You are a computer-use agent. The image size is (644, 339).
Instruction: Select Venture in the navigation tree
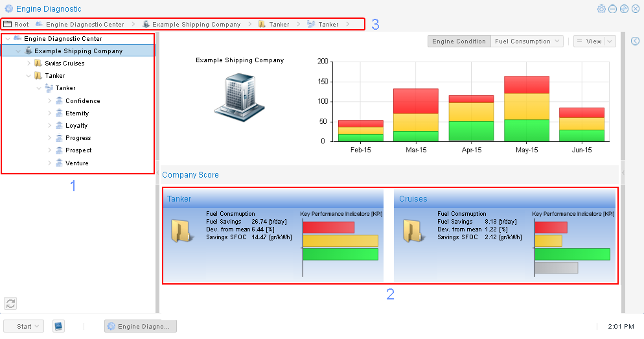click(76, 163)
